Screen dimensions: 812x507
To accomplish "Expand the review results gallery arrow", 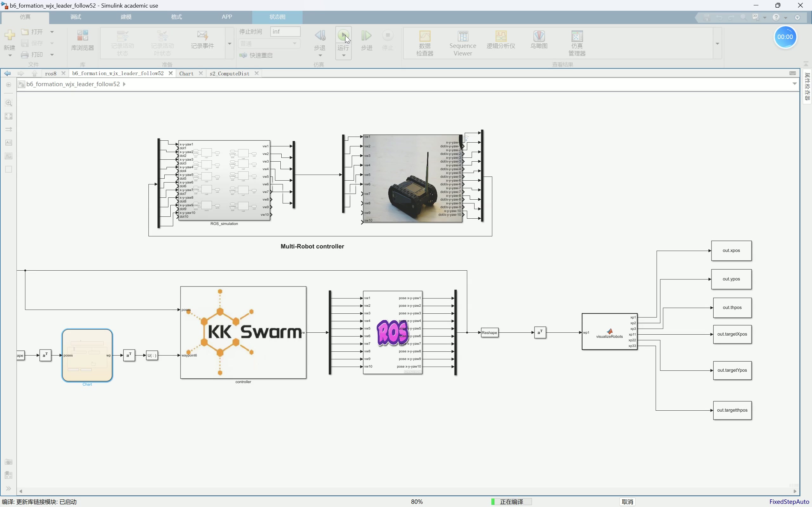I will tap(717, 44).
